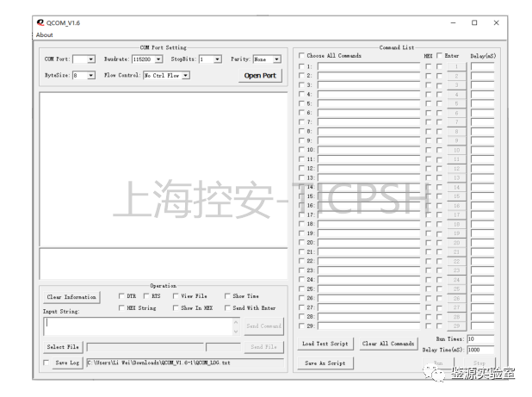The height and width of the screenshot is (397, 532).
Task: Check the Send With Enter option
Action: pos(228,307)
